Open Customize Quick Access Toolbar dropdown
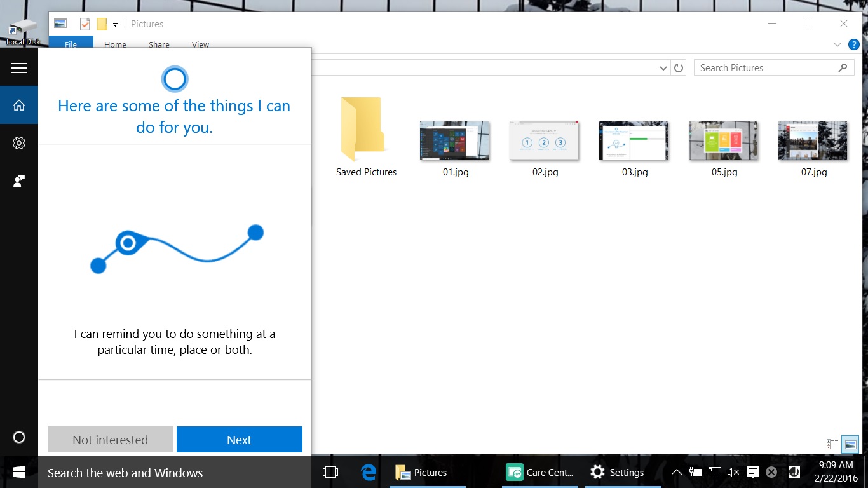Image resolution: width=868 pixels, height=488 pixels. (x=115, y=25)
